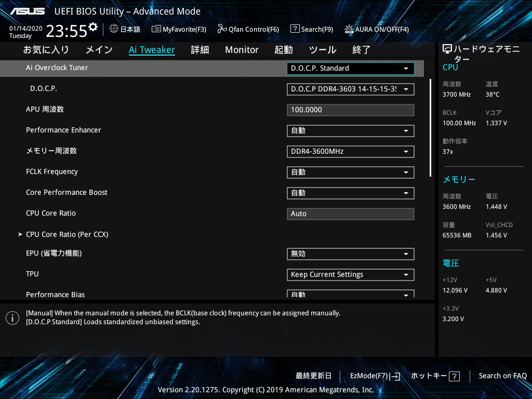Click the 23:55 clock display
Image resolution: width=532 pixels, height=399 pixels.
67,31
